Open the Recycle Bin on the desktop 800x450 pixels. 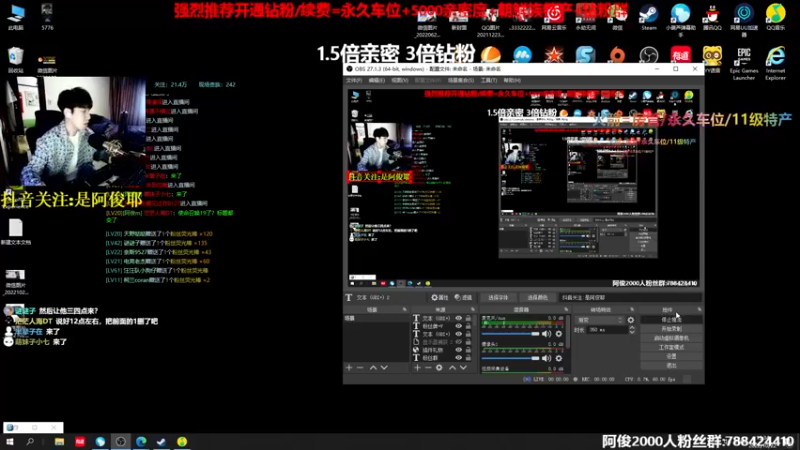16,60
